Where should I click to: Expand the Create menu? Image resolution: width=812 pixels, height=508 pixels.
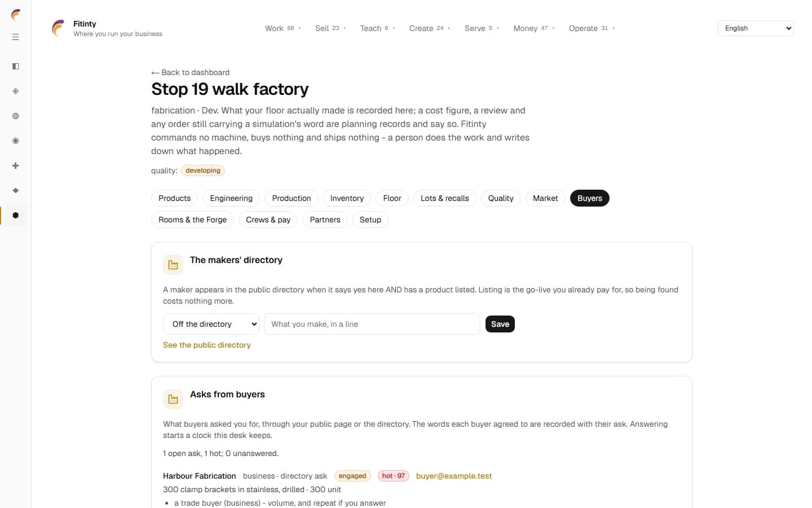click(x=430, y=28)
